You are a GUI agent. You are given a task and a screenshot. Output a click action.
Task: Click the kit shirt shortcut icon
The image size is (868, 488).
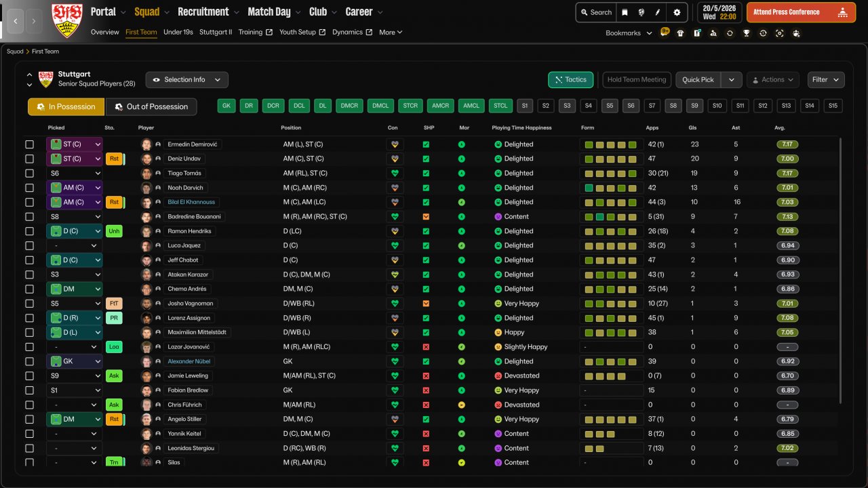tap(680, 33)
